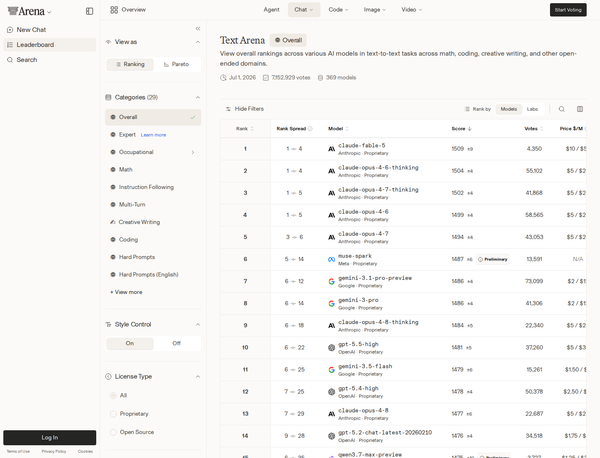The image size is (600, 458).
Task: Switch view to Ranking
Action: (x=130, y=64)
